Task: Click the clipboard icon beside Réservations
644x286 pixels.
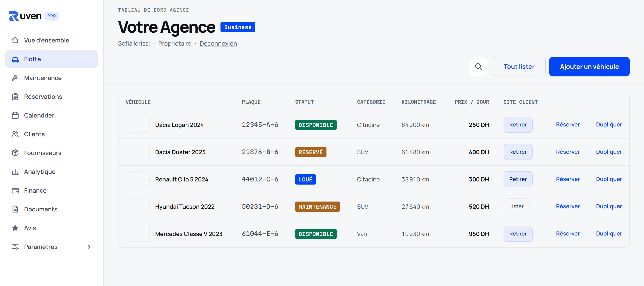Action: click(15, 97)
